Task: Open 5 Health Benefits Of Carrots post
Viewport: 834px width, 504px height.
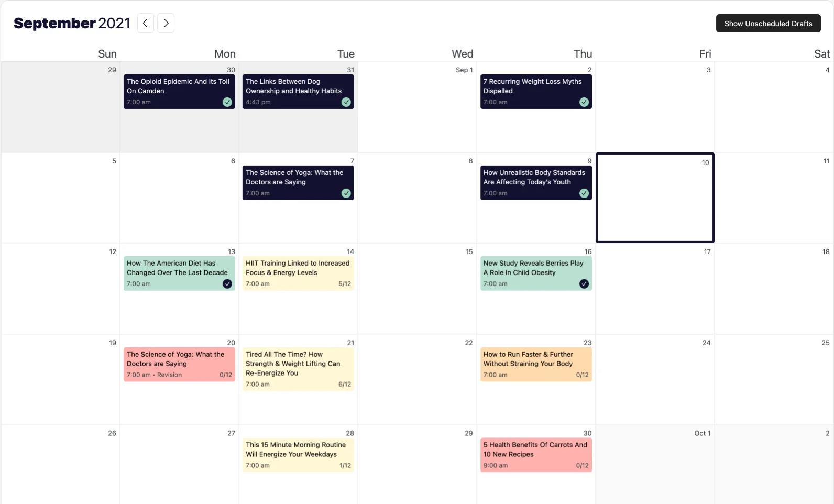Action: click(x=536, y=455)
